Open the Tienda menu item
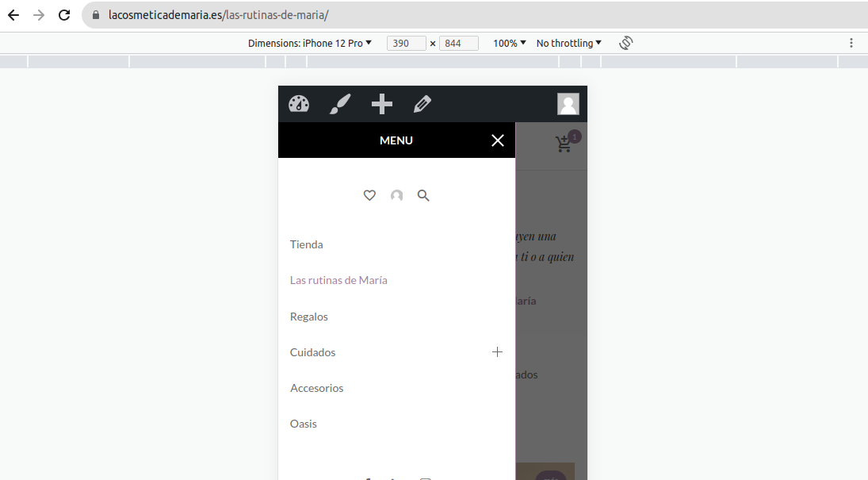 [x=306, y=244]
